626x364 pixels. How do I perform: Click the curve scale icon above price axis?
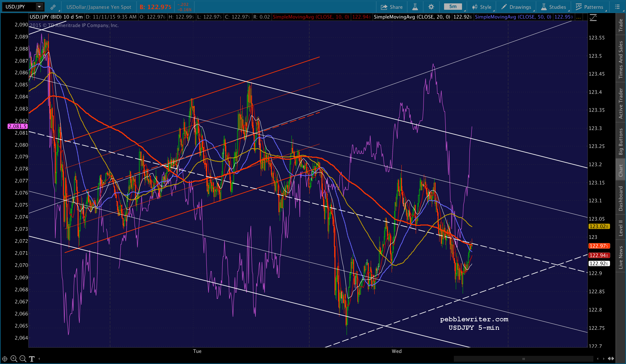(x=593, y=18)
